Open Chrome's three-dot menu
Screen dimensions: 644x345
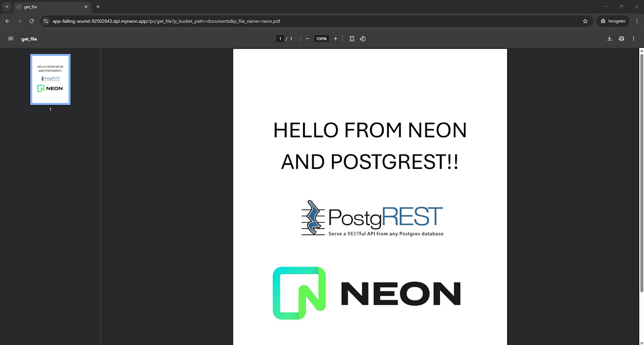point(637,21)
